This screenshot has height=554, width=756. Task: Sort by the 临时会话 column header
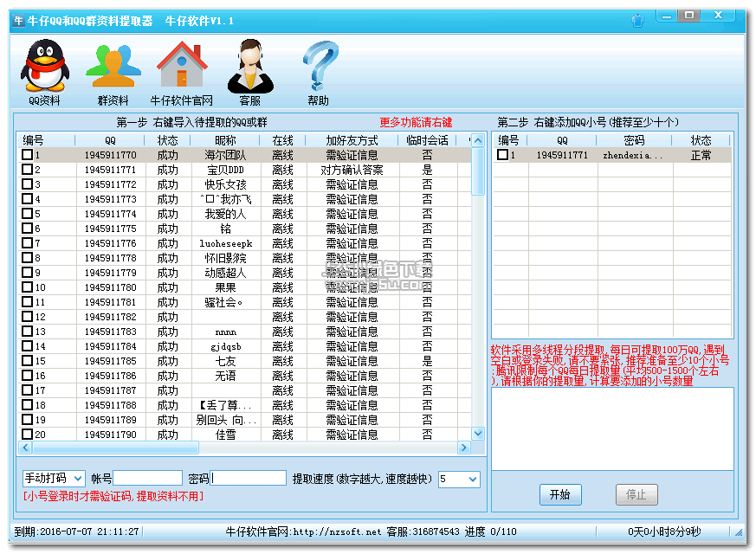[x=427, y=140]
